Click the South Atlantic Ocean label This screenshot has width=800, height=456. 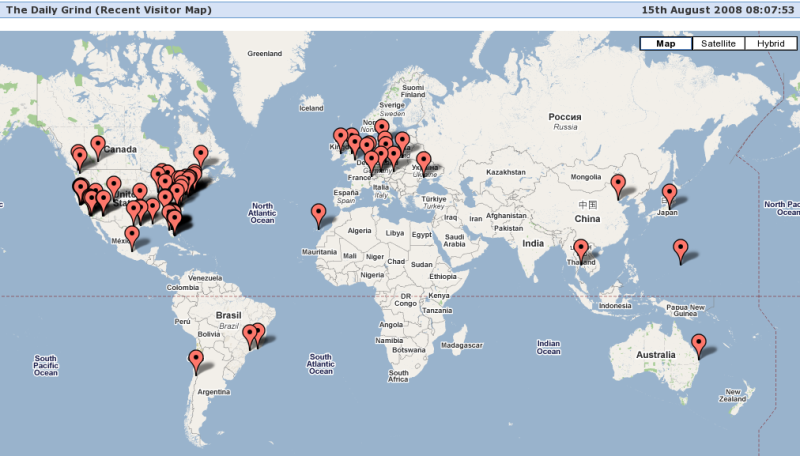click(x=320, y=364)
